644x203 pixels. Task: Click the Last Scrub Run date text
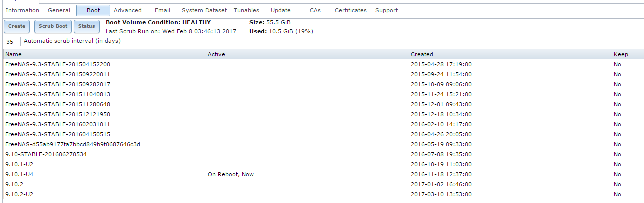tap(171, 31)
